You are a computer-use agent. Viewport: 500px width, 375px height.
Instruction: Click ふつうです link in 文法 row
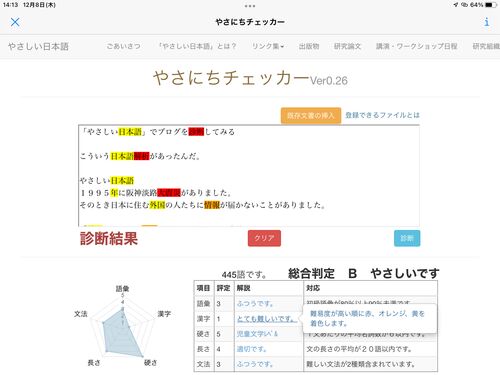coord(255,364)
